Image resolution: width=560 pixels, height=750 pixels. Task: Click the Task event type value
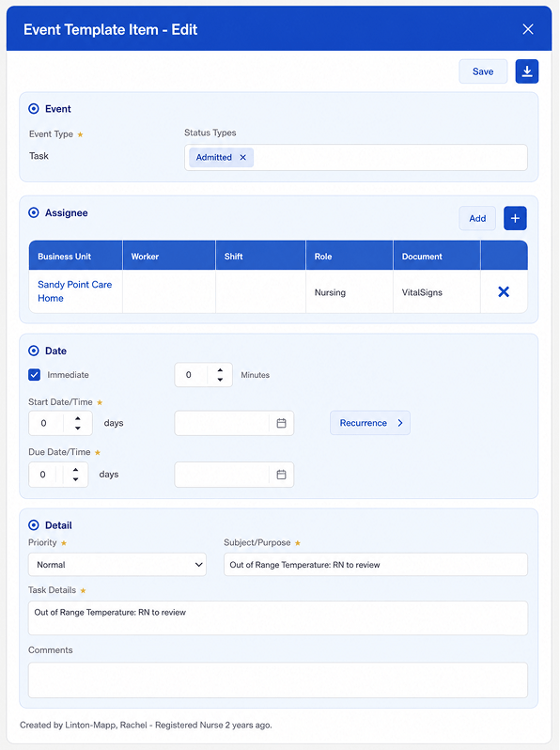39,156
